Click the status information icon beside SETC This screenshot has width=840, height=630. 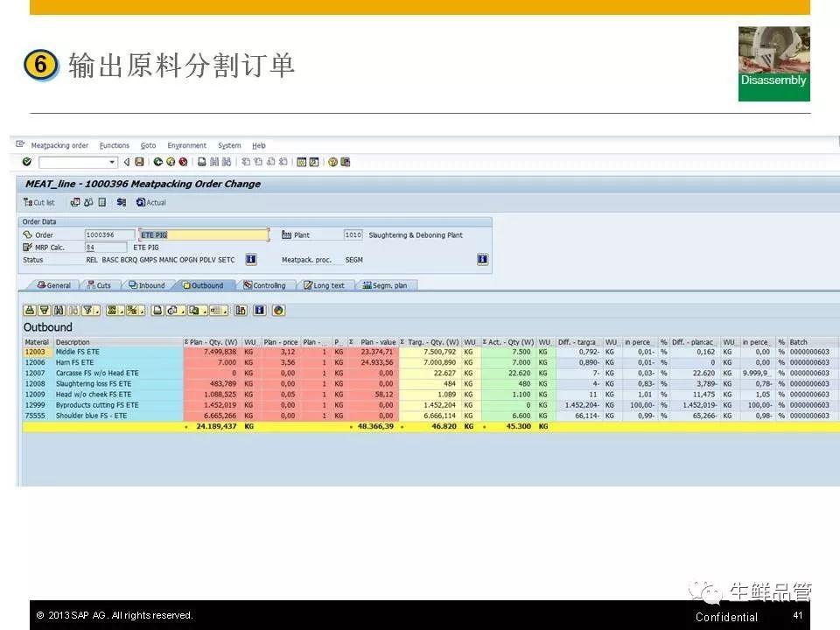(x=251, y=260)
